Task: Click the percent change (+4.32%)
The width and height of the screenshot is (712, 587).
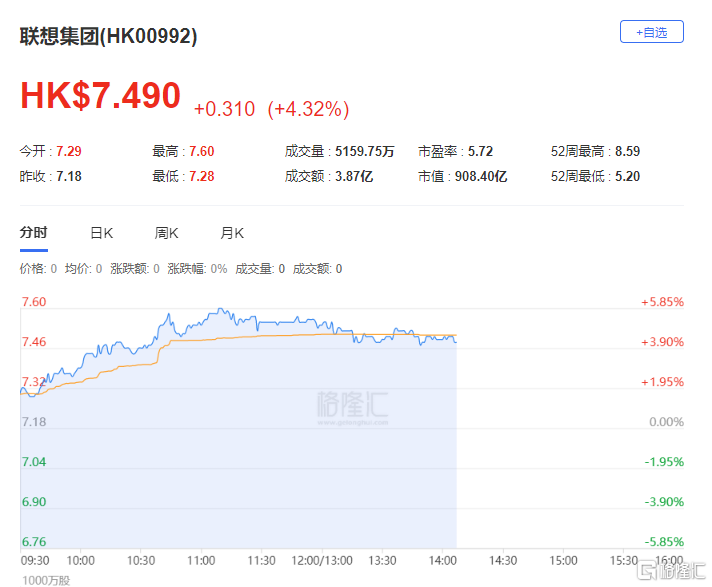Action: [x=308, y=109]
